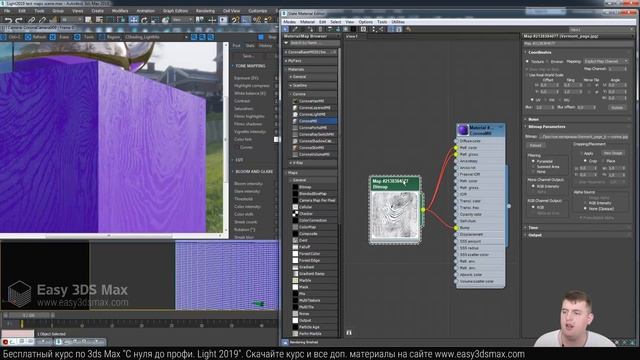The width and height of the screenshot is (640, 360).
Task: Click the Bitmap node output socket
Action: (x=423, y=209)
